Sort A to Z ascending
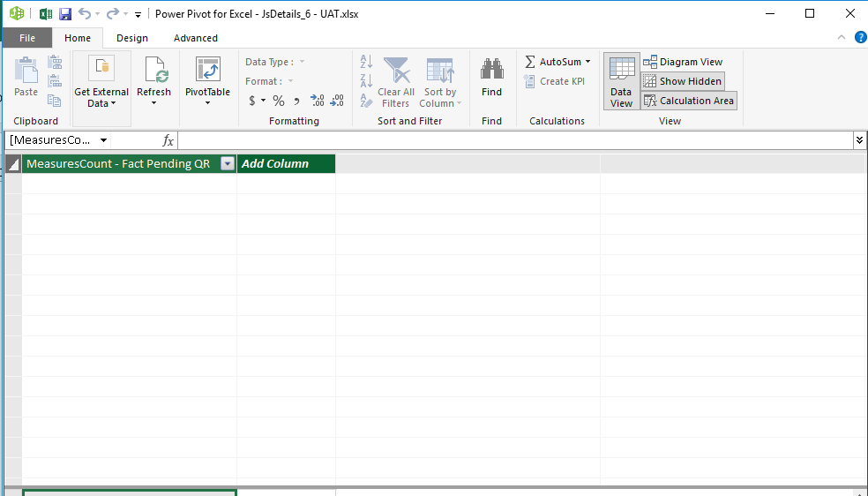 coord(366,62)
